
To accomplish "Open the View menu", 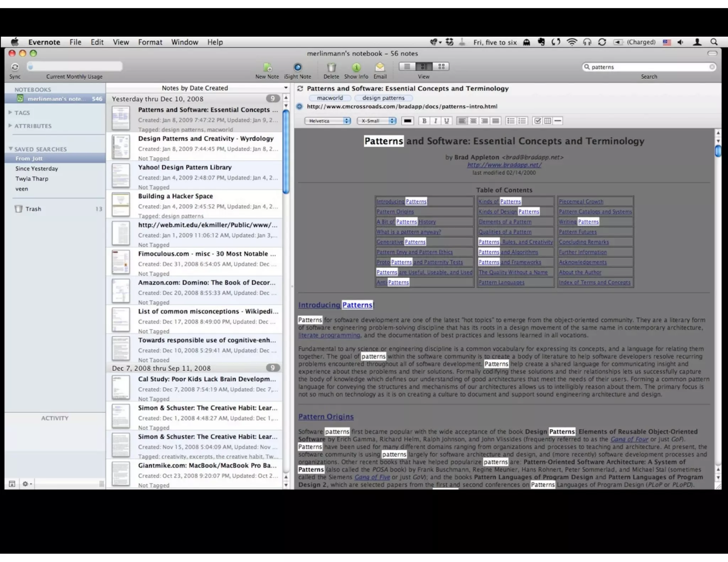I will click(x=121, y=42).
